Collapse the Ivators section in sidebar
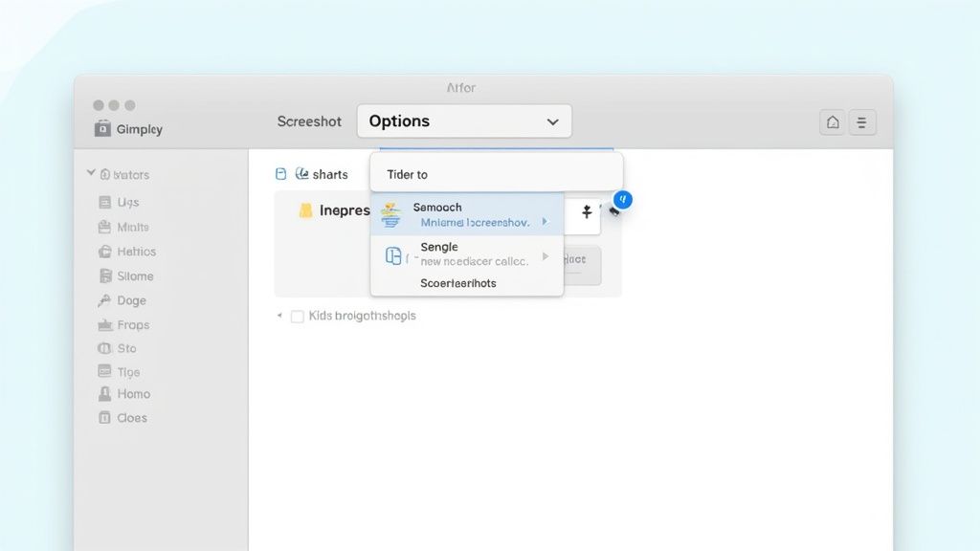 (91, 174)
